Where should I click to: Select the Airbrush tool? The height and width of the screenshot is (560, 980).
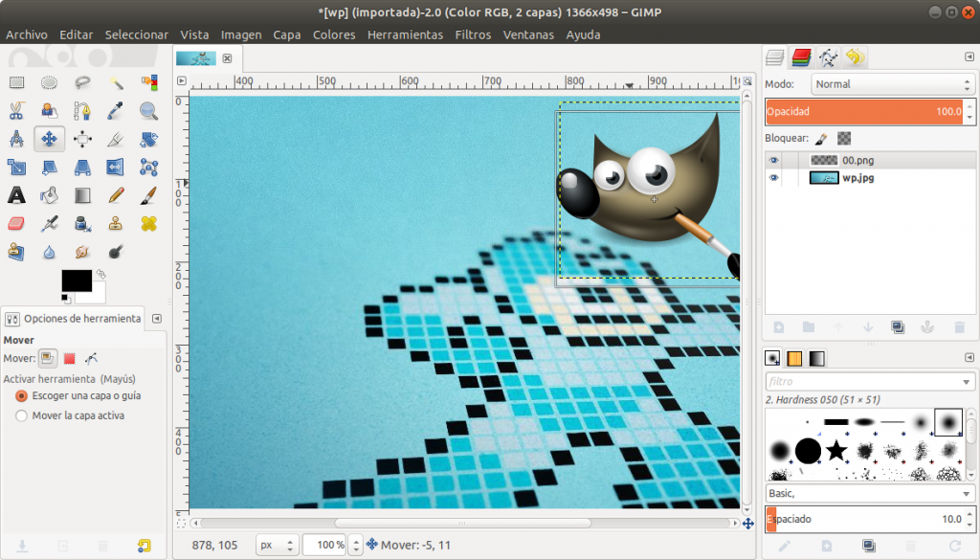(50, 223)
